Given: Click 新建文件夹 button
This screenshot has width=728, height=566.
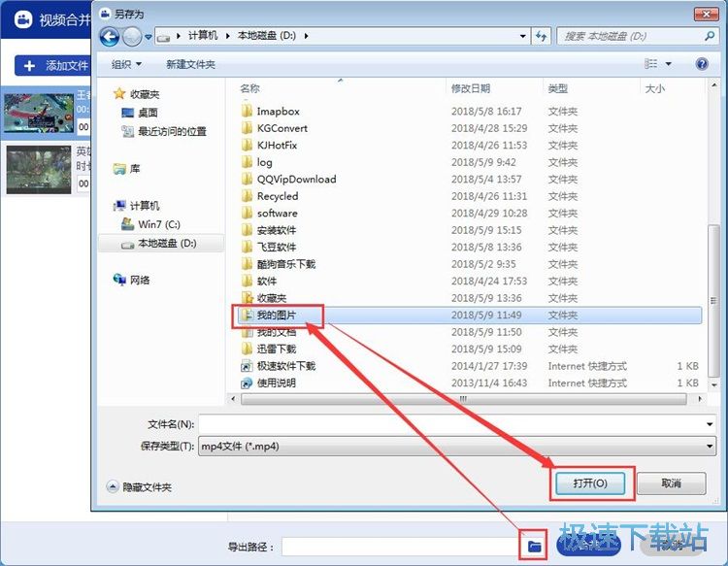Looking at the screenshot, I should tap(190, 64).
